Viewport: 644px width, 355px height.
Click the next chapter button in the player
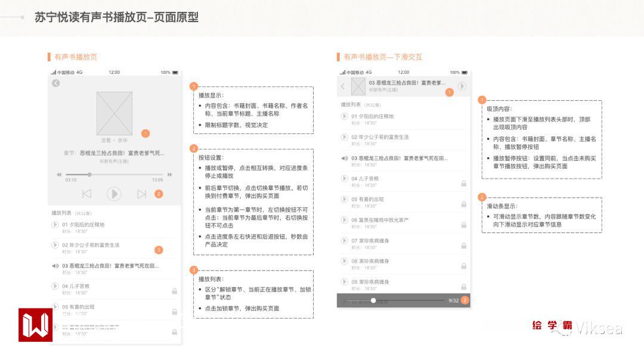pyautogui.click(x=141, y=194)
